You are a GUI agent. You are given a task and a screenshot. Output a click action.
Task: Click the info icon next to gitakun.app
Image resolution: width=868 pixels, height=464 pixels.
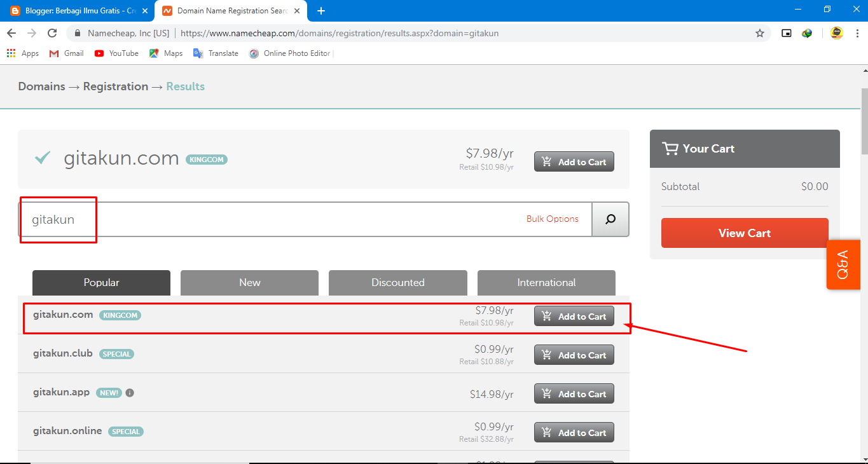point(130,393)
